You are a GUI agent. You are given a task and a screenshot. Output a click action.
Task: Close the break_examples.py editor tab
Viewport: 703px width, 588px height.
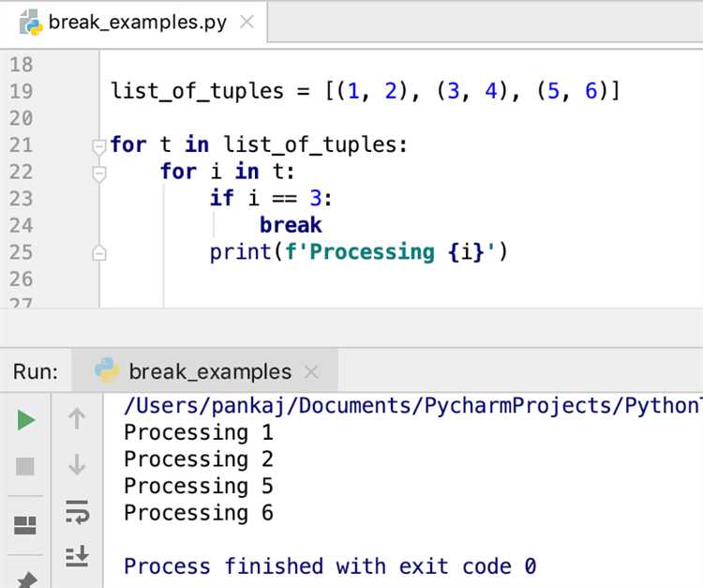pyautogui.click(x=247, y=22)
